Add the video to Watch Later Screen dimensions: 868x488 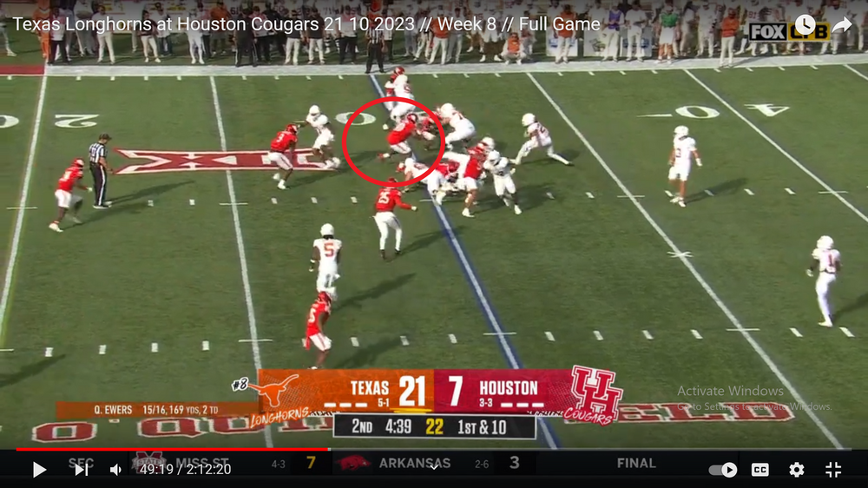tap(805, 24)
